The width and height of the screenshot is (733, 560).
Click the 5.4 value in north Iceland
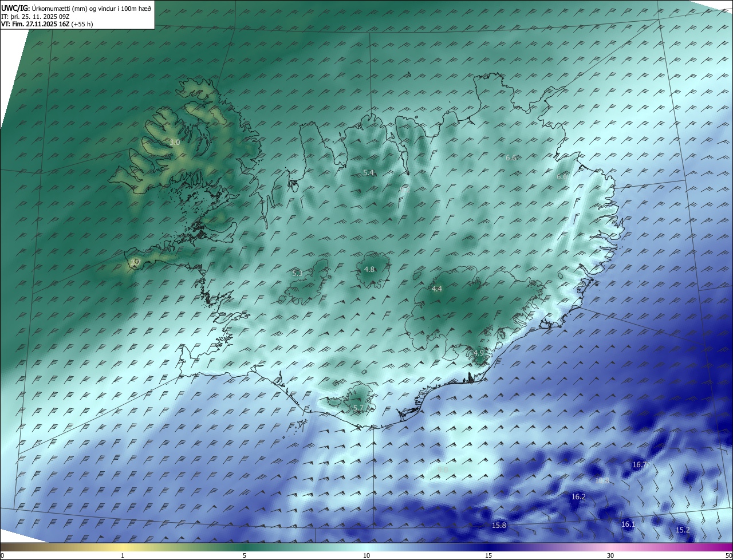(368, 172)
